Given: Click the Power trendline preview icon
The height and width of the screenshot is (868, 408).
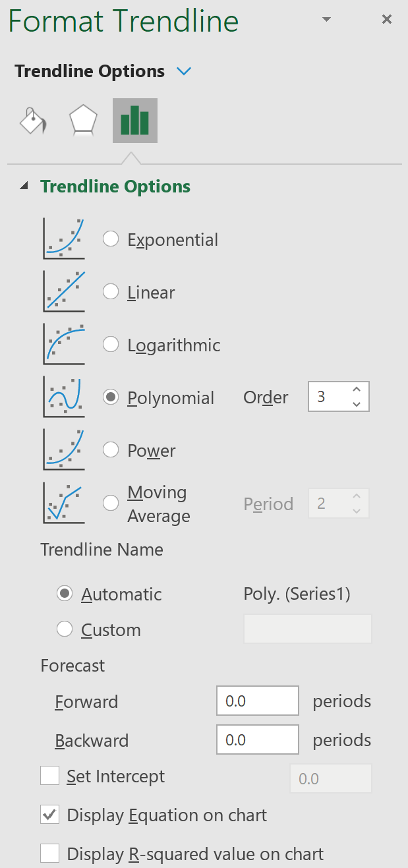Looking at the screenshot, I should pos(63,449).
